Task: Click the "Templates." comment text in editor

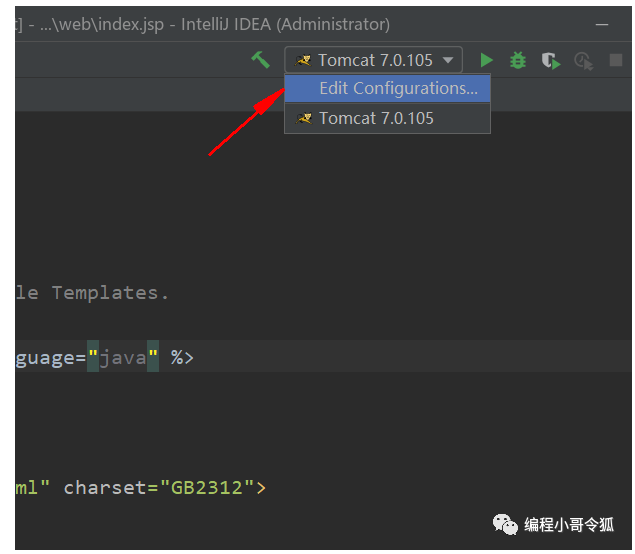Action: 110,293
